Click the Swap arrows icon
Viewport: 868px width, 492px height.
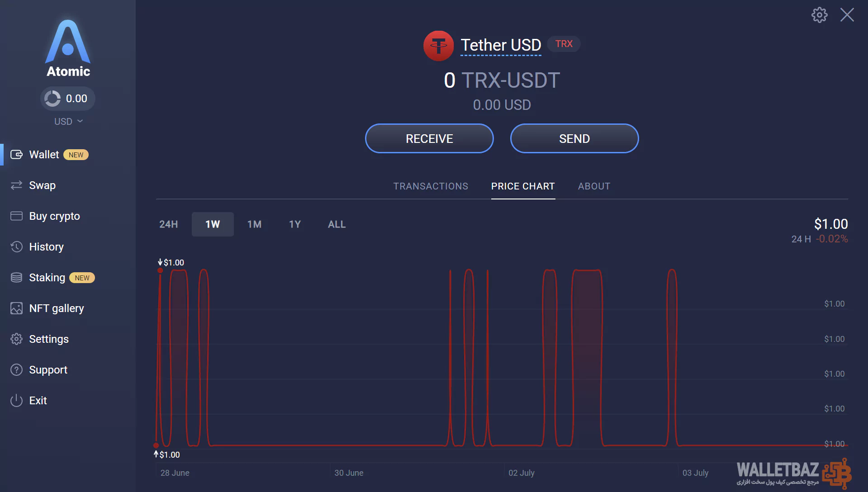(x=16, y=185)
